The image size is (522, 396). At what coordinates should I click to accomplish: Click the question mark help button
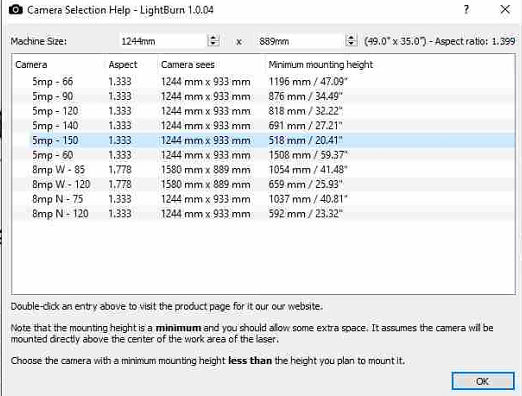(466, 9)
